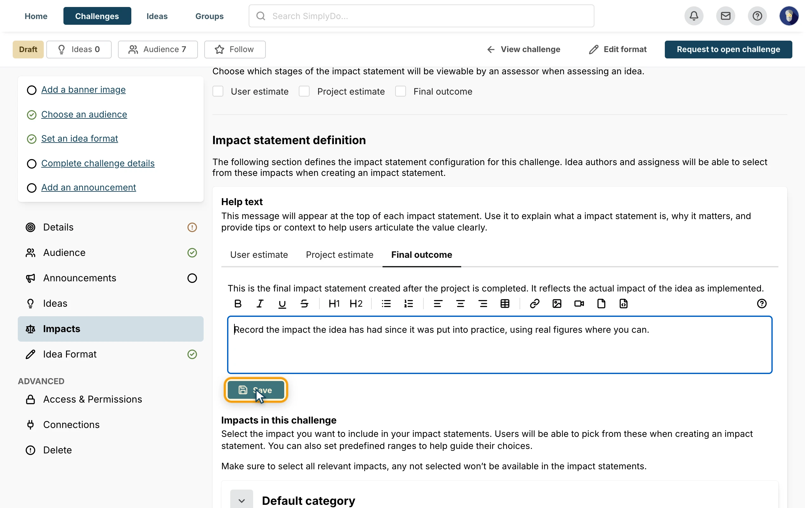Apply strikethrough formatting in the editor
This screenshot has width=812, height=508.
pos(304,304)
